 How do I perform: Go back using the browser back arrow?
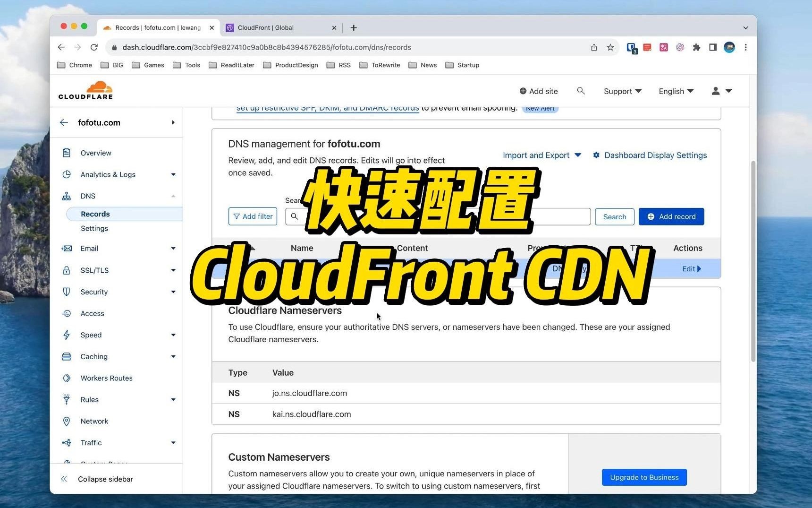tap(61, 47)
